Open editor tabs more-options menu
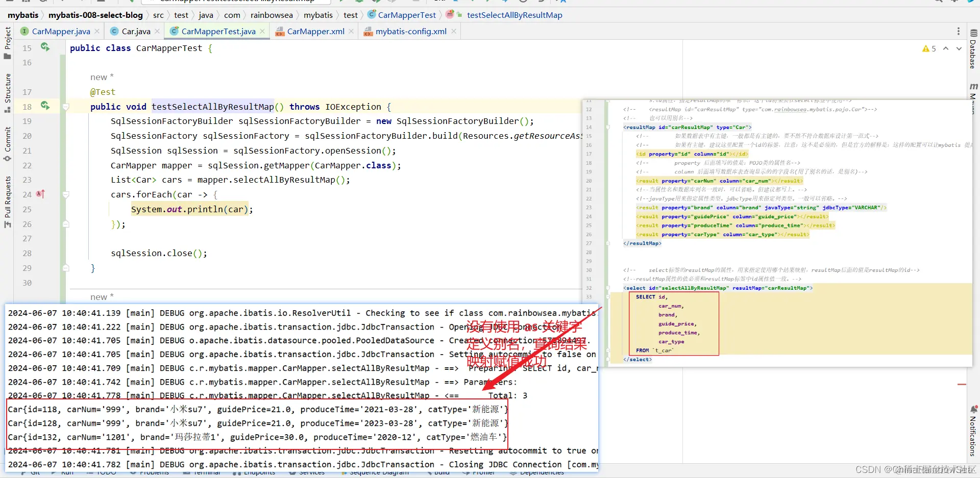Viewport: 980px width, 478px height. click(x=959, y=31)
